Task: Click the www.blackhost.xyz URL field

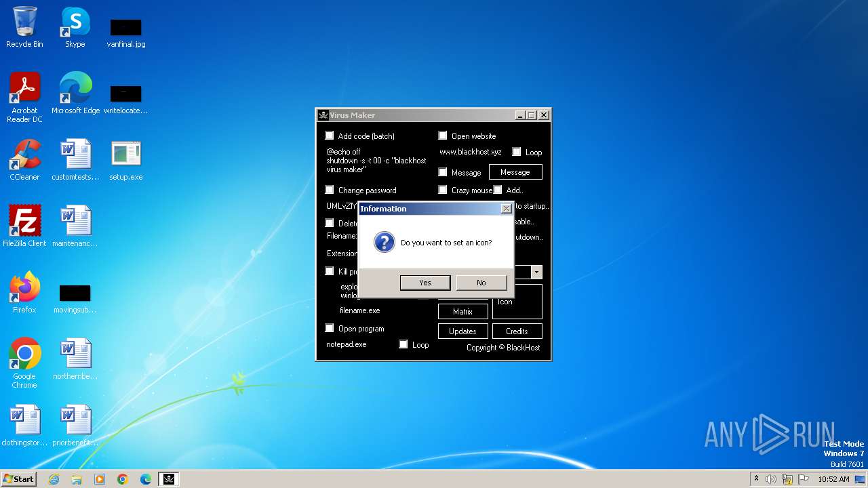Action: click(471, 152)
